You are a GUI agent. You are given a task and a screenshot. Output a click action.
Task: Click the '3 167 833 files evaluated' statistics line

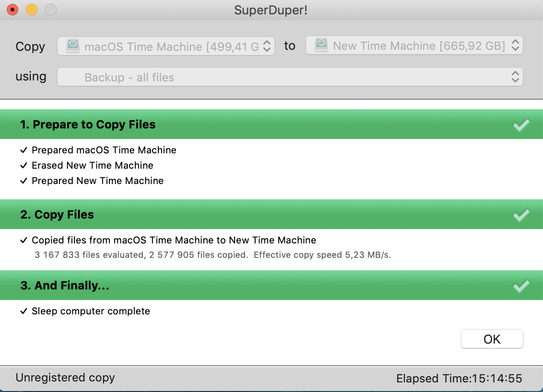212,255
